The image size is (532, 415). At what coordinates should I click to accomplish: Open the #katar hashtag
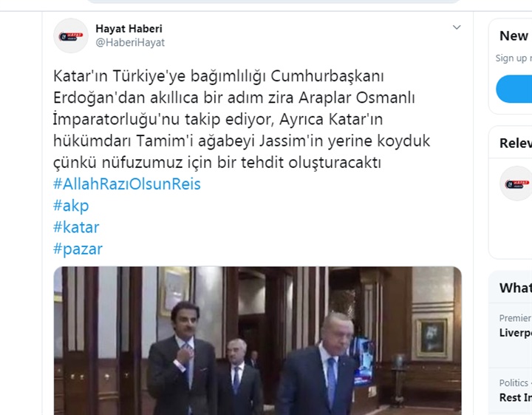tap(76, 227)
